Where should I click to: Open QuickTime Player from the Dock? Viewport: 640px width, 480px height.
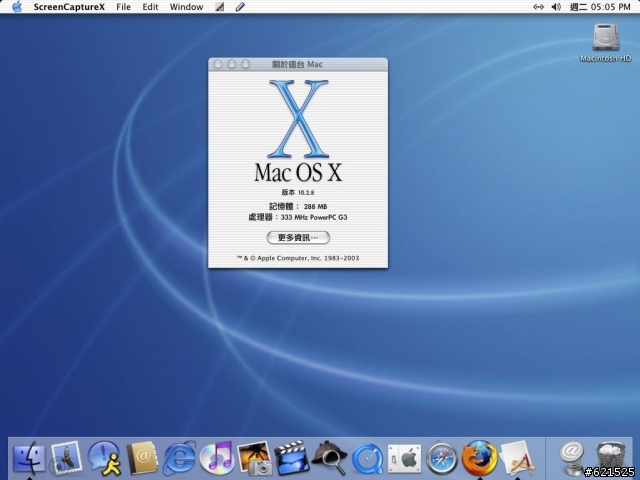tap(367, 459)
